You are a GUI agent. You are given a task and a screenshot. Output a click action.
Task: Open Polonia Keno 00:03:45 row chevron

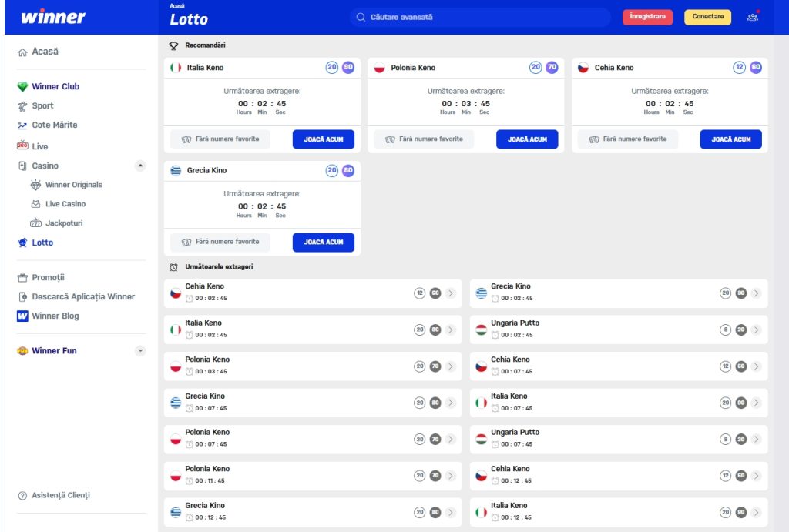451,366
